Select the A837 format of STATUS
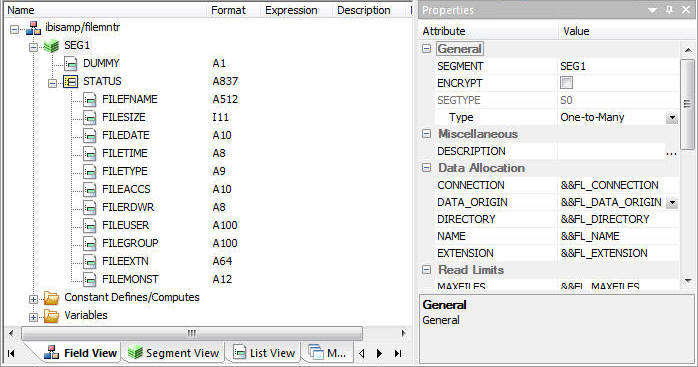The image size is (698, 367). click(x=225, y=82)
